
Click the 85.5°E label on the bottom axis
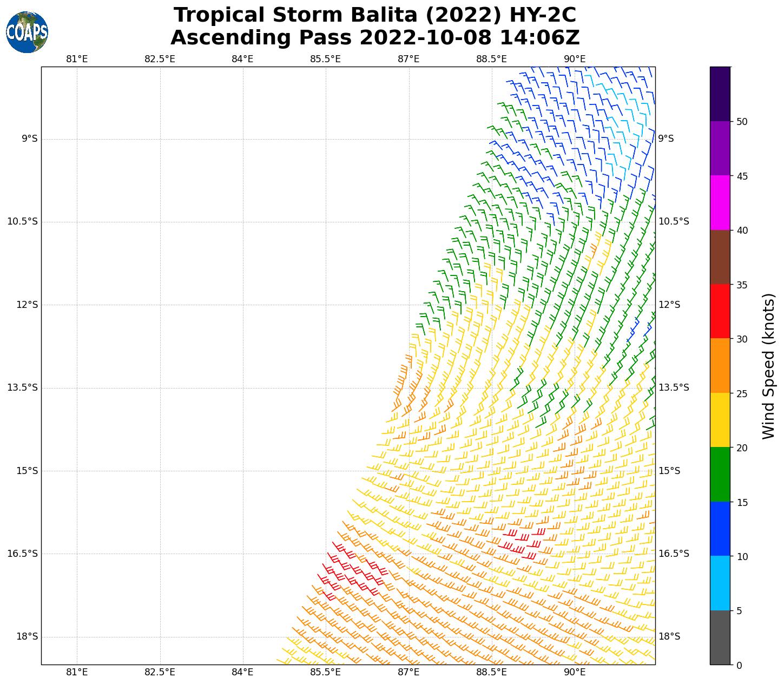point(325,672)
